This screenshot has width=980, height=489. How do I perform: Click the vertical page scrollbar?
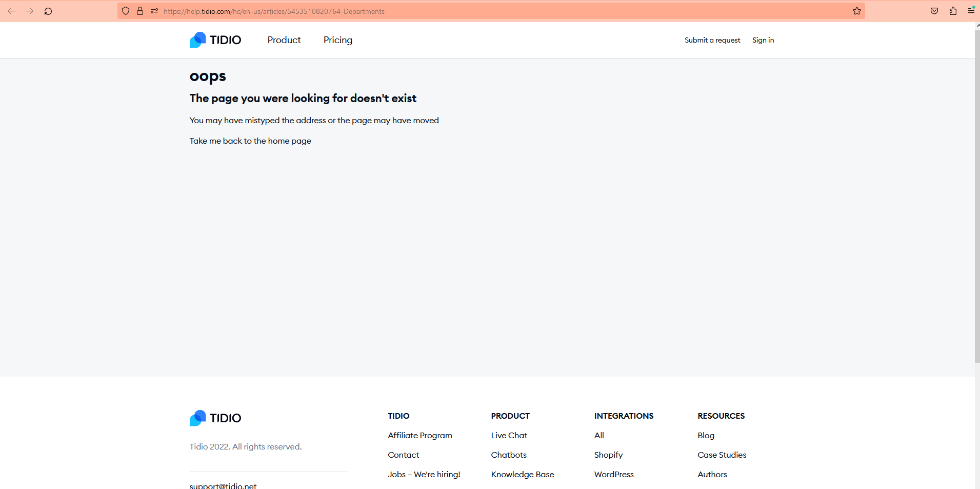point(977,195)
